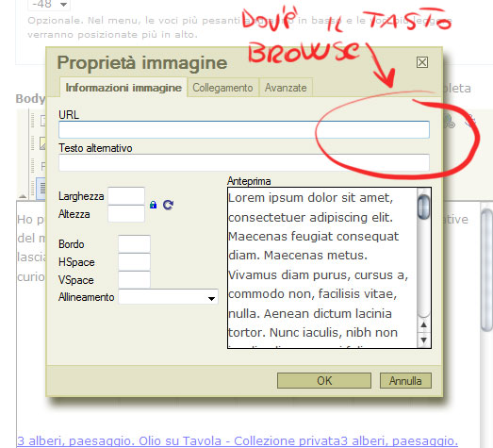This screenshot has width=493, height=448.
Task: Switch to the Collegamento tab
Action: pos(222,88)
